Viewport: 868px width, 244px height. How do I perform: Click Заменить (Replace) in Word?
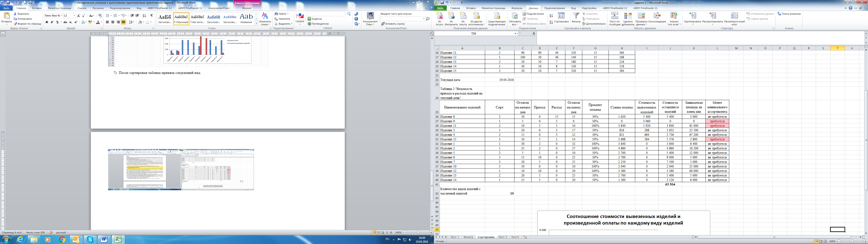[x=282, y=19]
